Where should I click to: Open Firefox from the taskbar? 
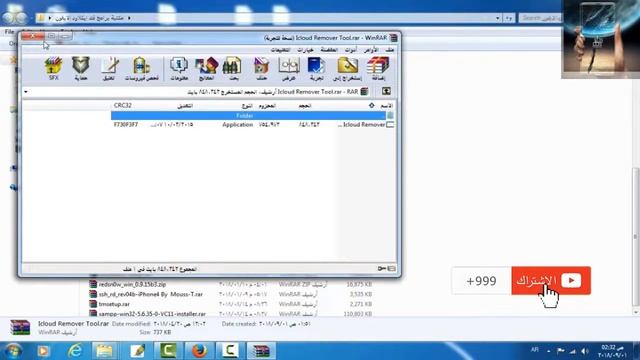tap(199, 351)
